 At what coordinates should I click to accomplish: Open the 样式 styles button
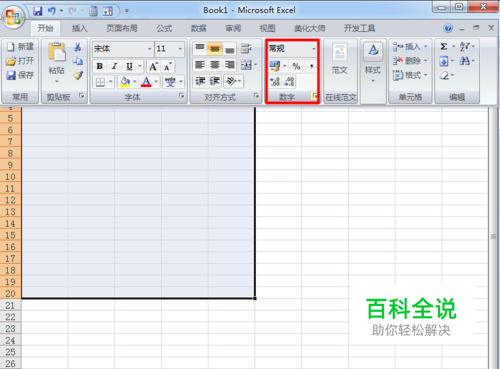pos(373,62)
